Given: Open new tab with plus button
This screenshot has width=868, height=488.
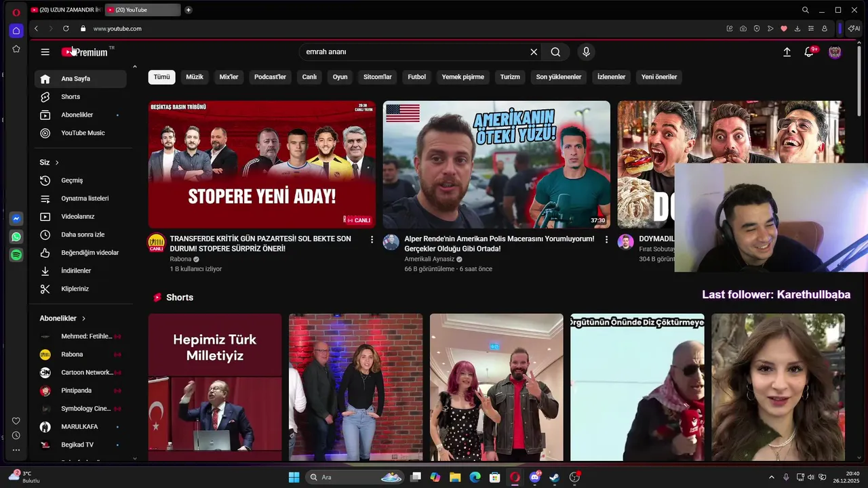Looking at the screenshot, I should pyautogui.click(x=188, y=9).
